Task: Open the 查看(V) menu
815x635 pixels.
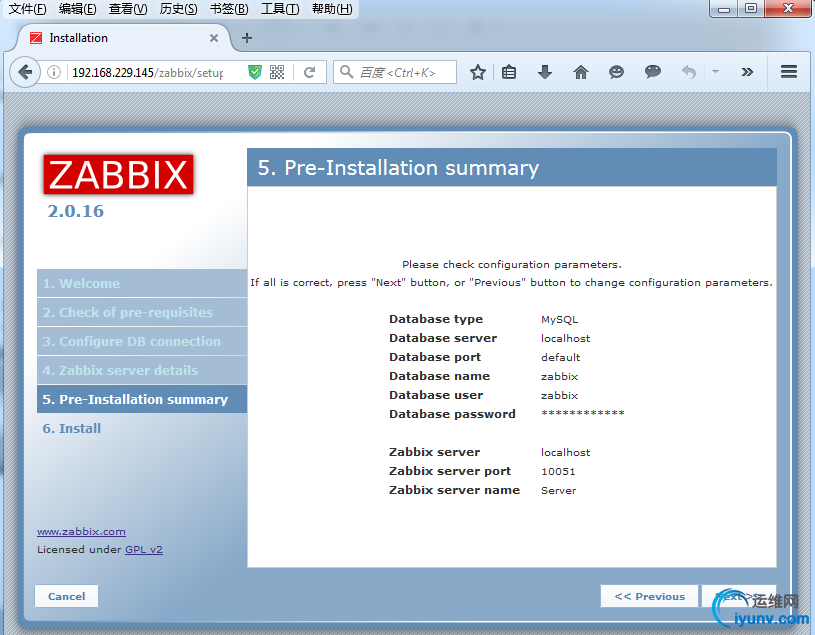Action: point(128,9)
